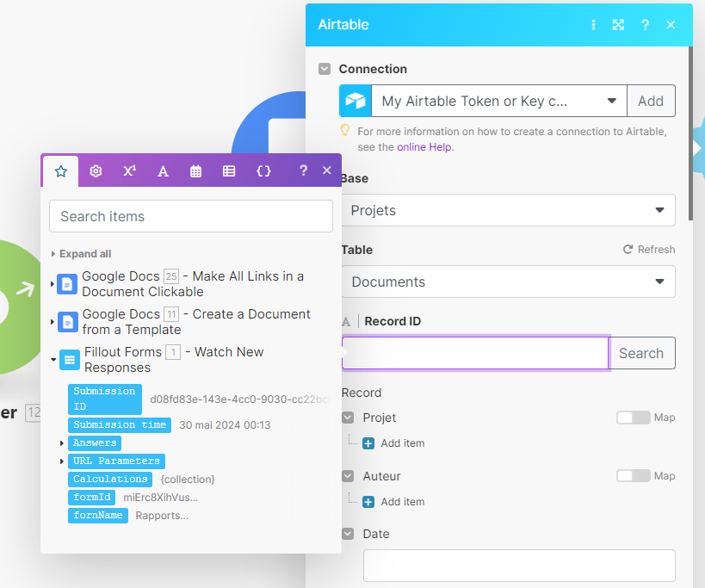Open Airtable module help

(x=645, y=25)
